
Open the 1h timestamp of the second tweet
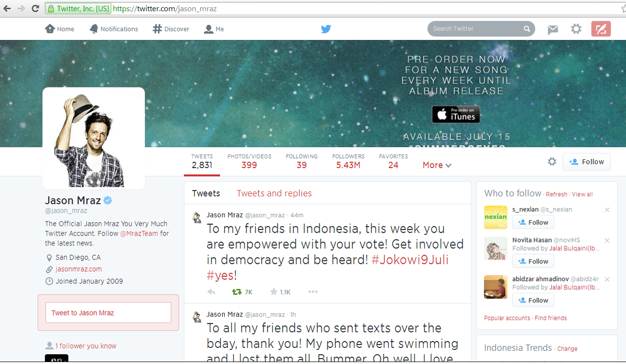tap(293, 315)
